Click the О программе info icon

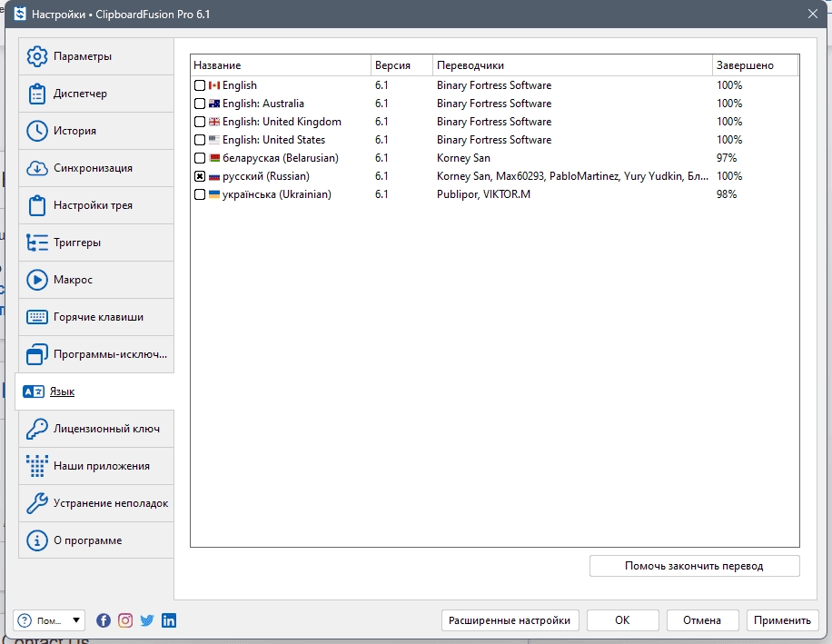(36, 540)
